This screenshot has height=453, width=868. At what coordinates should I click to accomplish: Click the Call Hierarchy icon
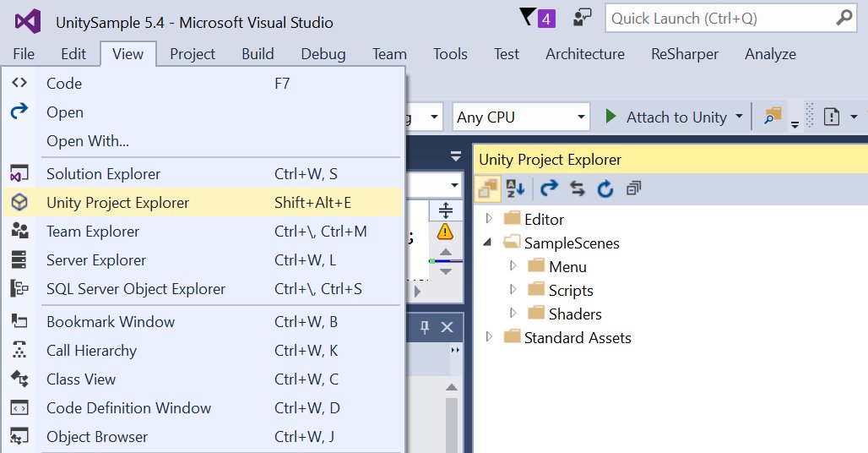(x=19, y=350)
